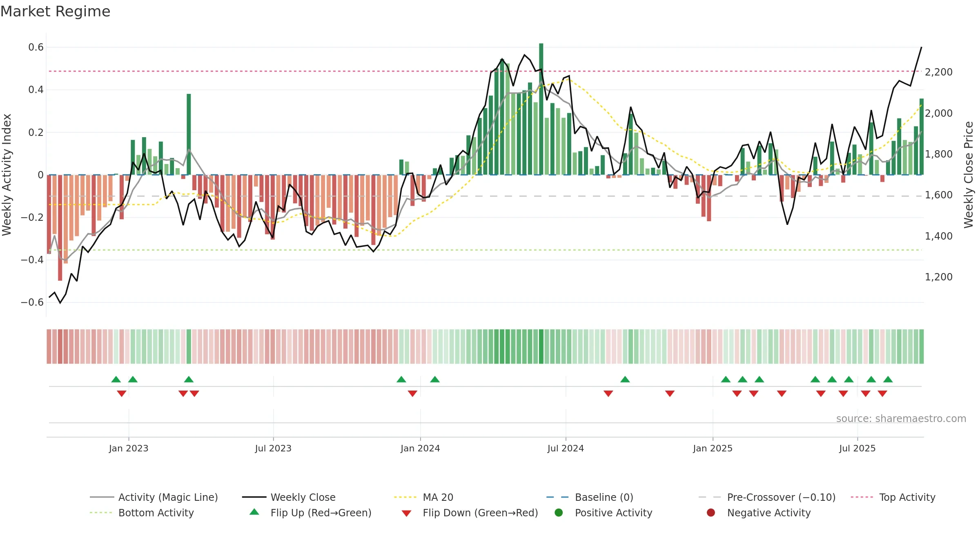Click the 2,200 price axis tick label
The width and height of the screenshot is (980, 551).
(939, 72)
